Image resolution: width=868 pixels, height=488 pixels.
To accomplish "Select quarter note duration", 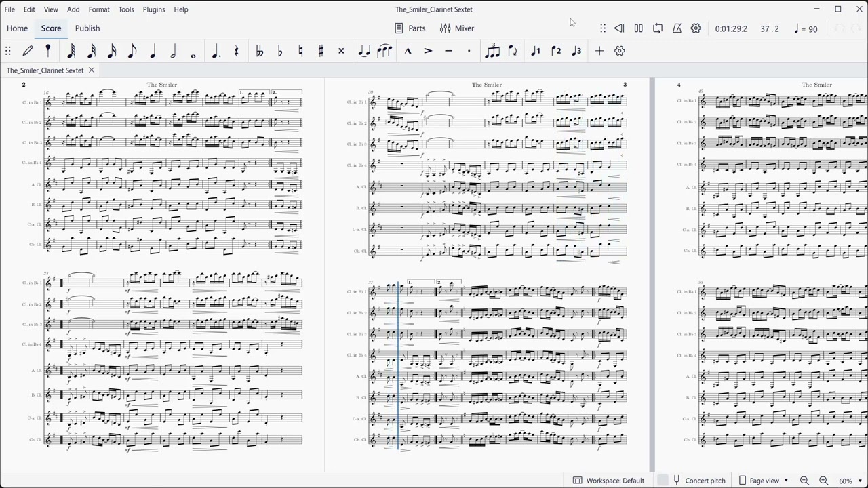I will pyautogui.click(x=153, y=51).
